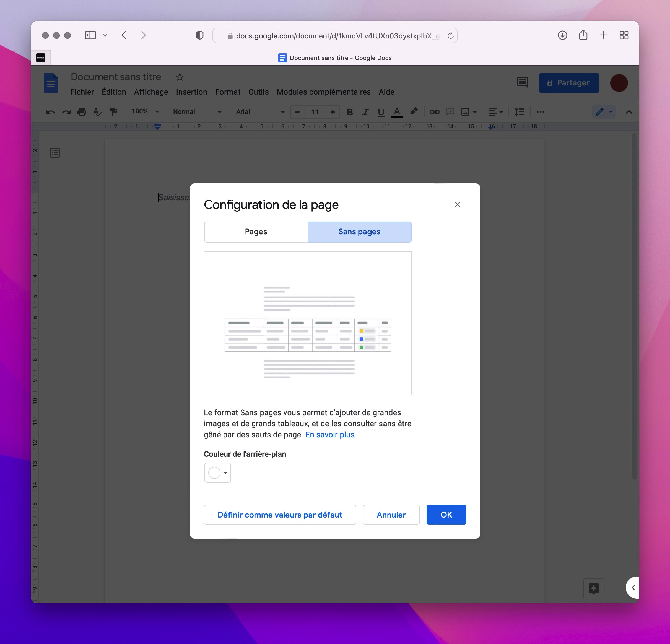Click the Undo icon in the toolbar
This screenshot has height=644, width=670.
(x=50, y=112)
